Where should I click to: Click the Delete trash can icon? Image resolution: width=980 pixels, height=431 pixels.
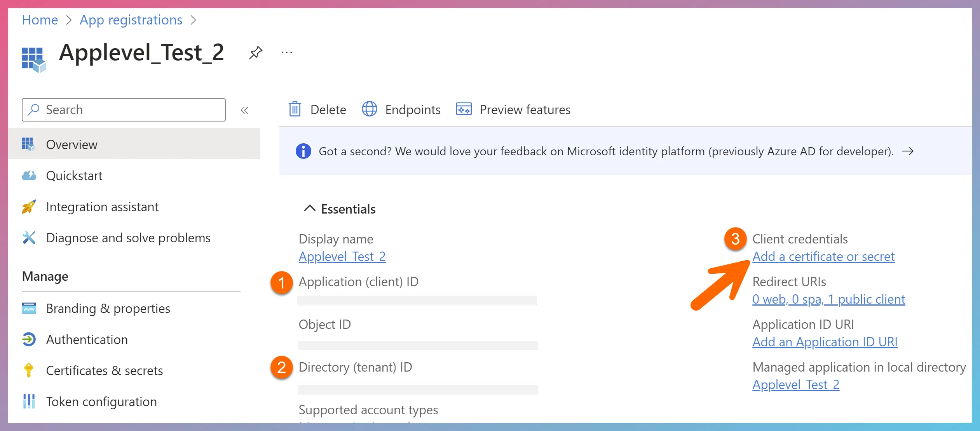295,109
